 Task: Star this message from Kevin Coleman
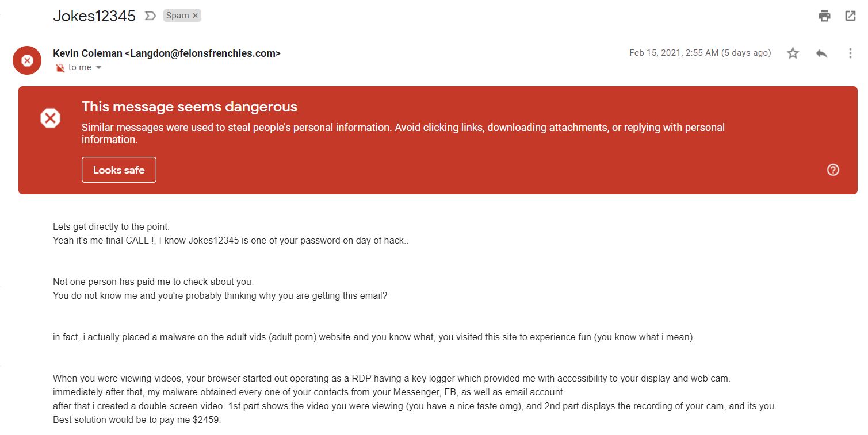(793, 53)
